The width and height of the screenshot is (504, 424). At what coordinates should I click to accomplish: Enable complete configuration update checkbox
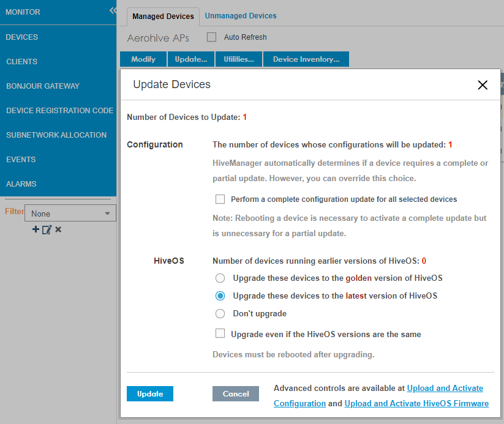pos(220,199)
